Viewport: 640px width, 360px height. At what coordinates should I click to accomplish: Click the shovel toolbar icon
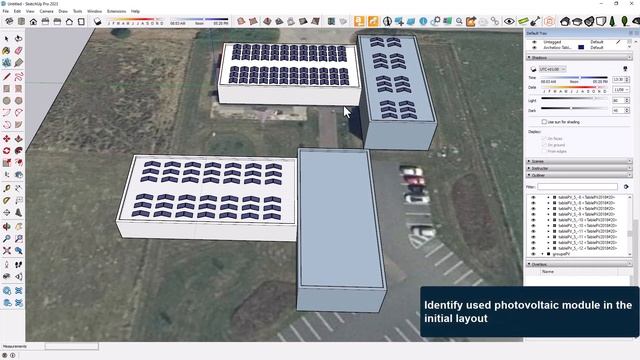(x=536, y=21)
